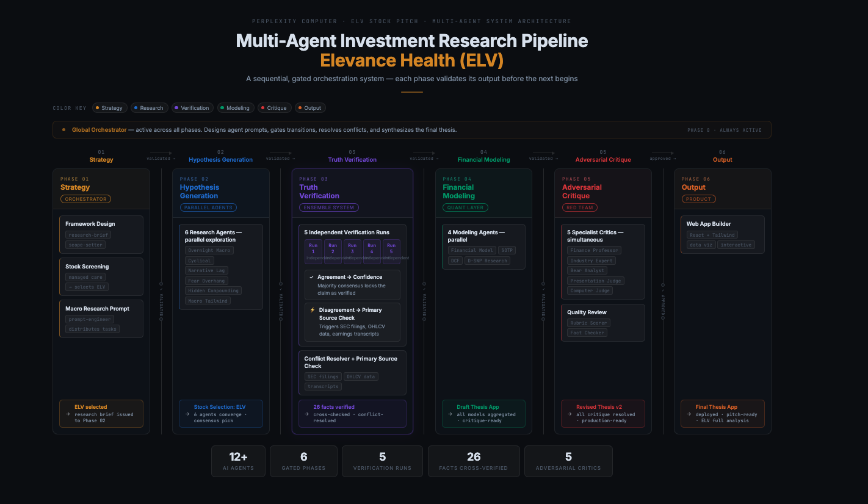Click the ORCHESTRATOR badge in Phase 01
This screenshot has height=504, width=868.
tap(85, 199)
